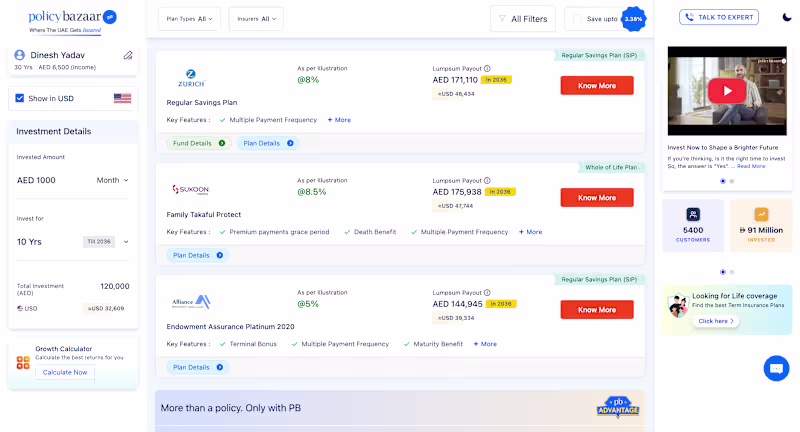Image resolution: width=800 pixels, height=432 pixels.
Task: Click Alliance AED 144,945 payout value
Action: tap(457, 304)
